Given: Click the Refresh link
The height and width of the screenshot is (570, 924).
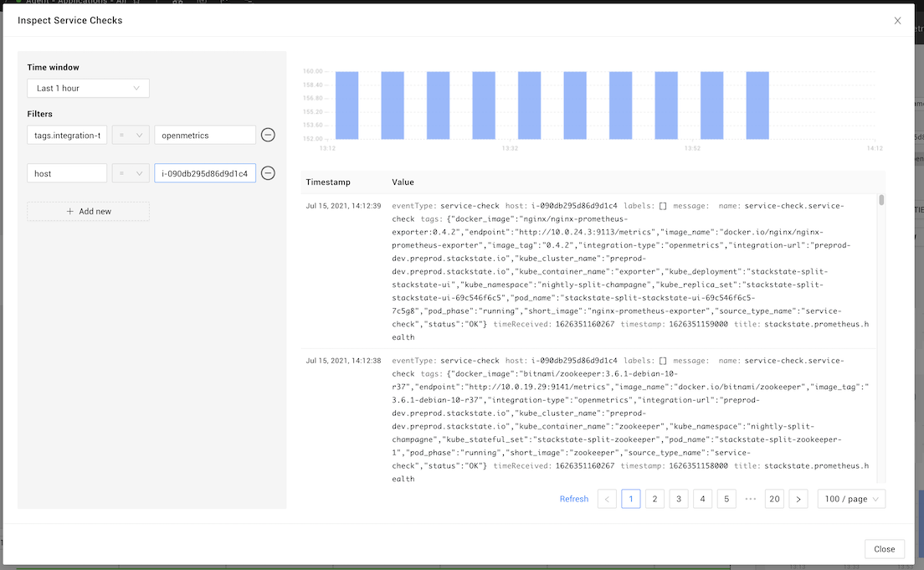Looking at the screenshot, I should pyautogui.click(x=574, y=499).
